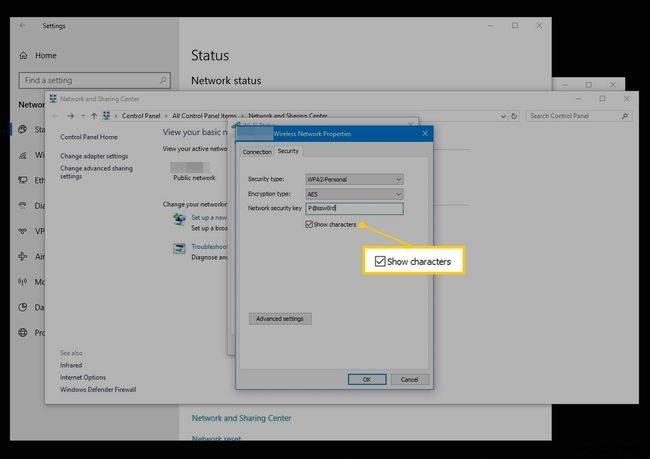The height and width of the screenshot is (459, 650).
Task: Confirm with the OK button
Action: click(367, 379)
